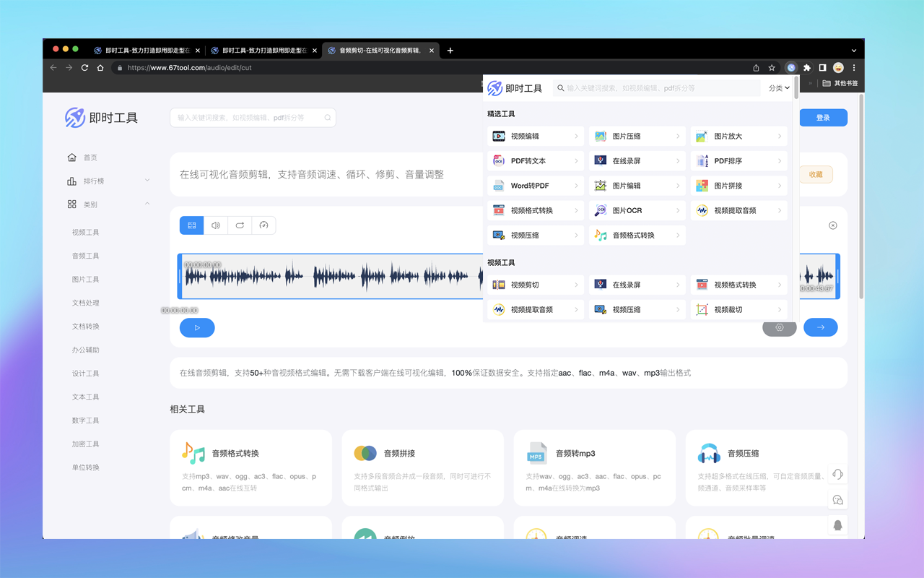Click the Chrome extensions puzzle icon
The height and width of the screenshot is (578, 924).
pos(807,68)
